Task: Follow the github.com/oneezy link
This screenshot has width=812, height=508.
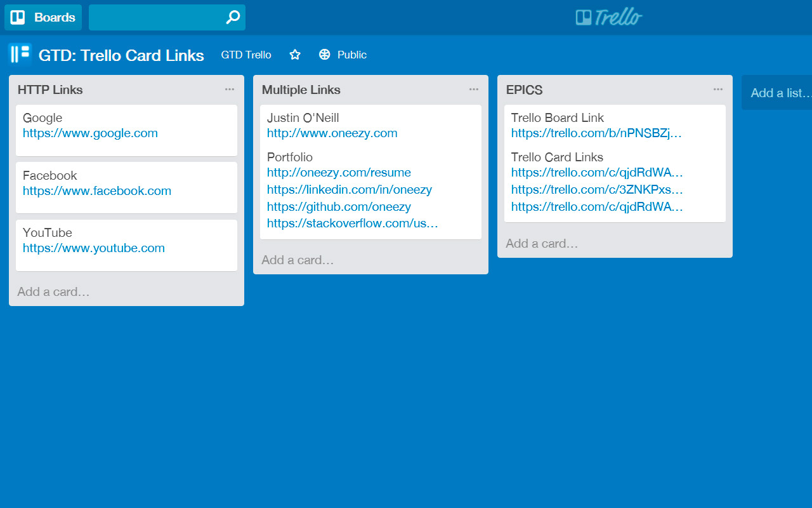Action: click(x=339, y=207)
